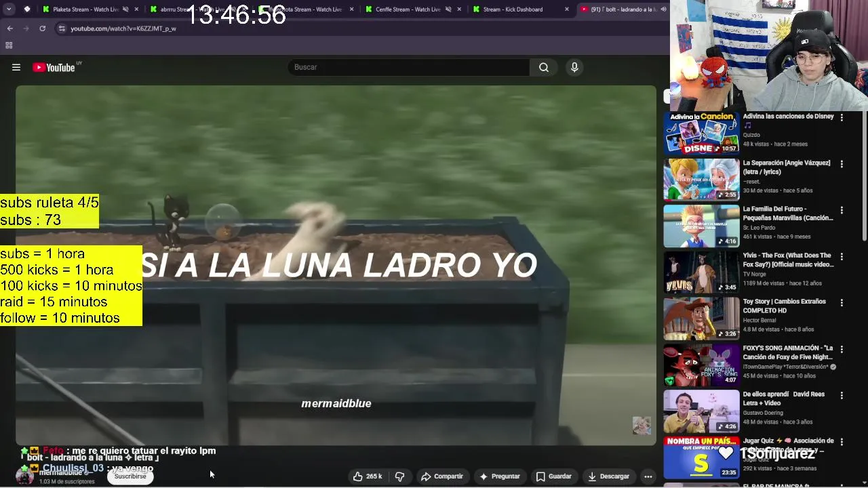The image size is (868, 488).
Task: Dislike the video with thumbs-down
Action: click(x=399, y=476)
